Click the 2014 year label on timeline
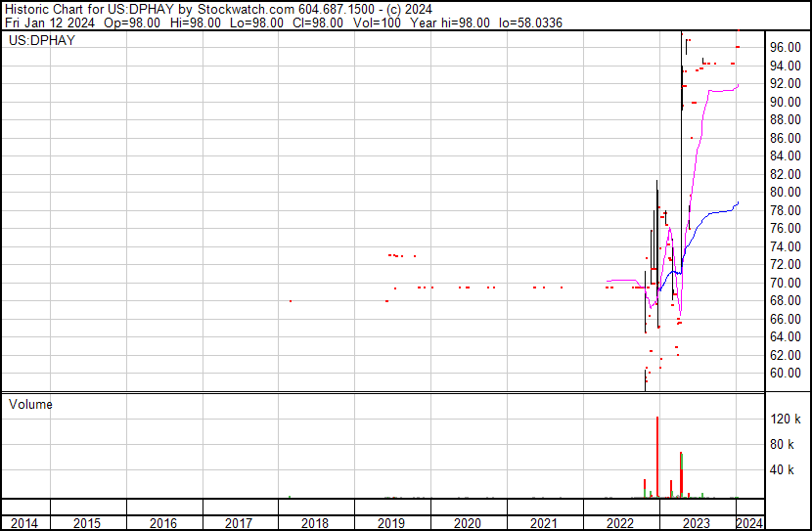This screenshot has width=812, height=531. (x=24, y=523)
